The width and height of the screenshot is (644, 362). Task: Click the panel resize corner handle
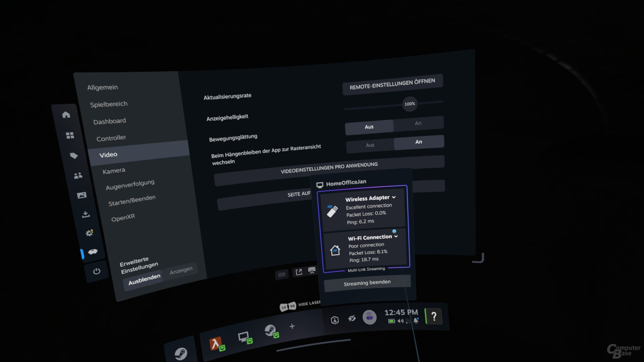(x=479, y=258)
